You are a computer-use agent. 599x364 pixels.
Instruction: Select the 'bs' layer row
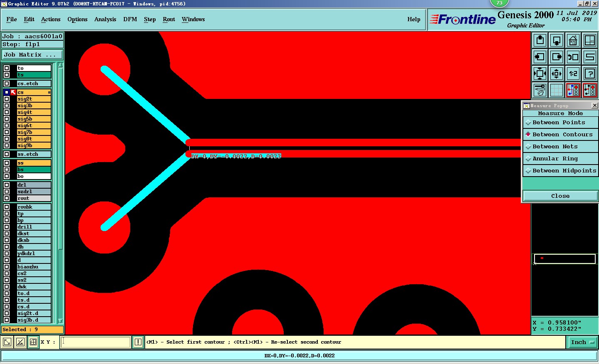point(34,170)
